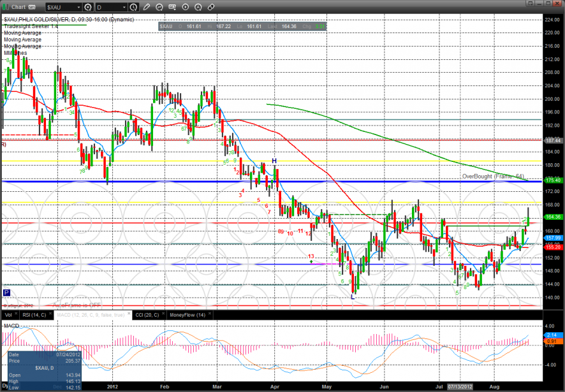Screen dimensions: 565x392
Task: Click the 2012 label on time axis
Action: 112,387
